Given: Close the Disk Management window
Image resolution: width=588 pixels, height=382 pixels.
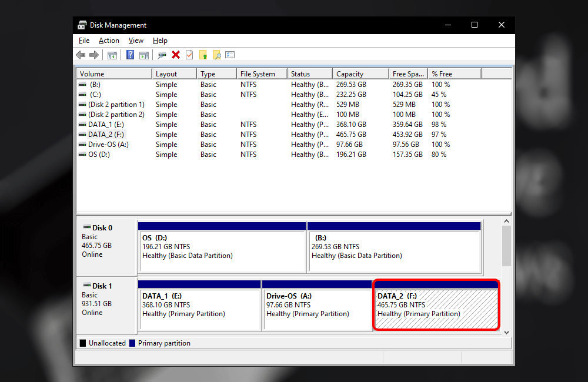Looking at the screenshot, I should click(502, 25).
